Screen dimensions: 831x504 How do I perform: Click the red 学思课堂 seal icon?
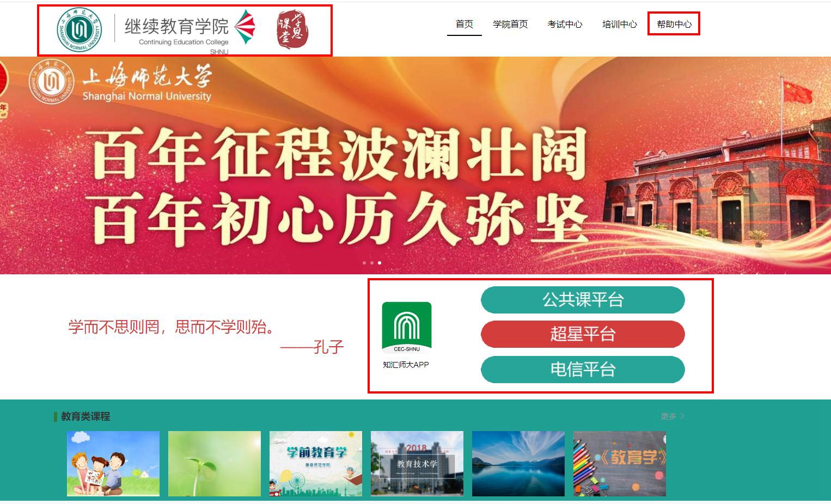click(292, 29)
